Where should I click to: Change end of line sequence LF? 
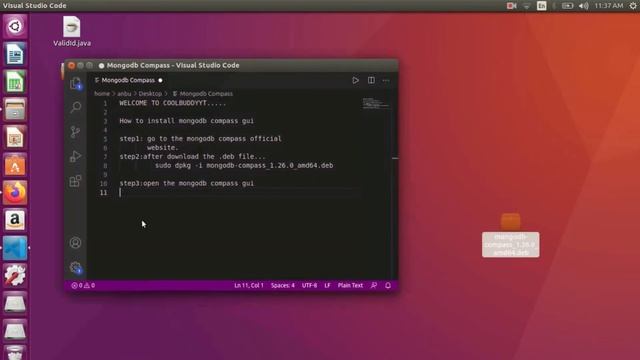pyautogui.click(x=327, y=285)
